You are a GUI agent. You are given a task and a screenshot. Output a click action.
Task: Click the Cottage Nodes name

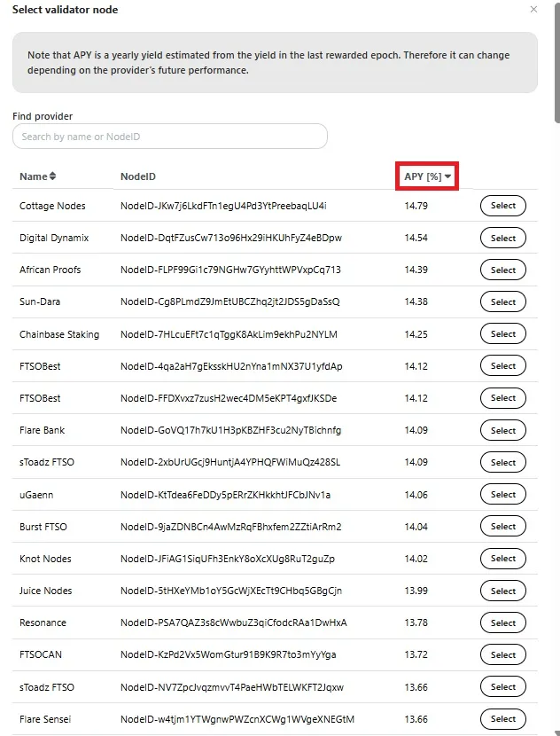[52, 206]
